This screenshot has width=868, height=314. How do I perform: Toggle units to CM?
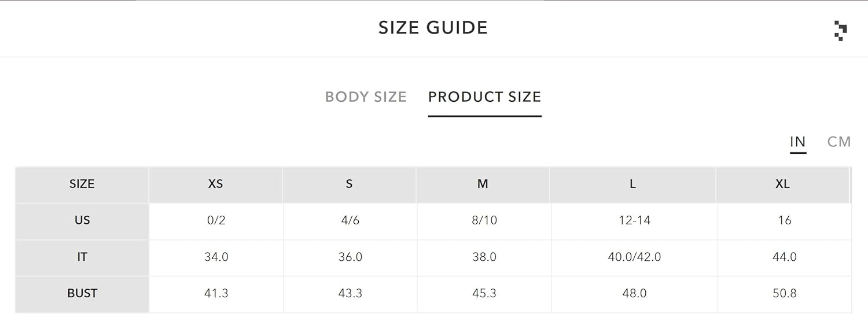839,142
